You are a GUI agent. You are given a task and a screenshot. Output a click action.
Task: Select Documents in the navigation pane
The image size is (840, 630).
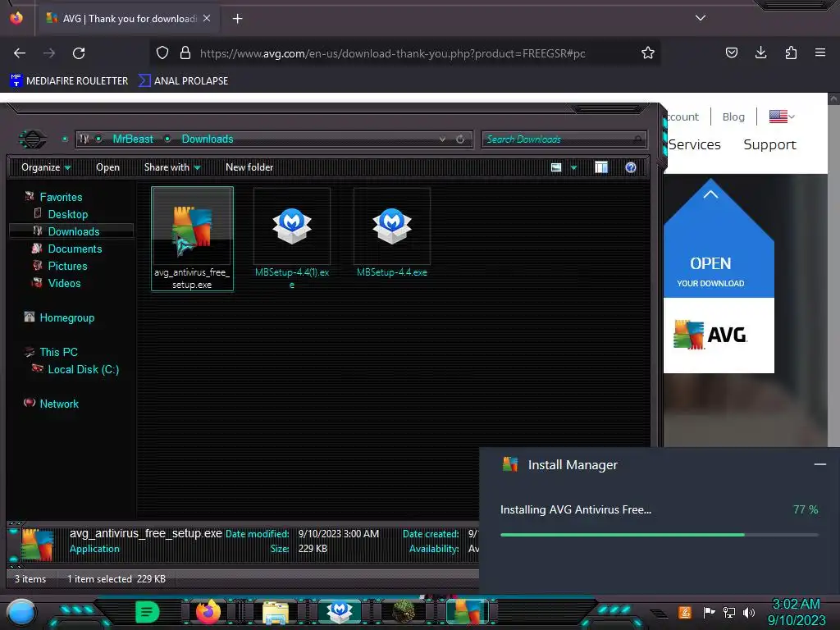(75, 249)
